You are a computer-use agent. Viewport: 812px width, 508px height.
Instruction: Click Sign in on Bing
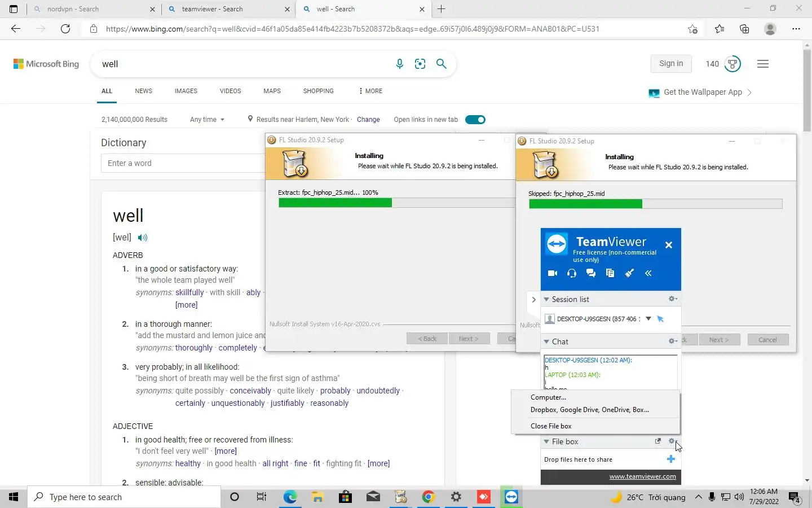click(x=671, y=64)
